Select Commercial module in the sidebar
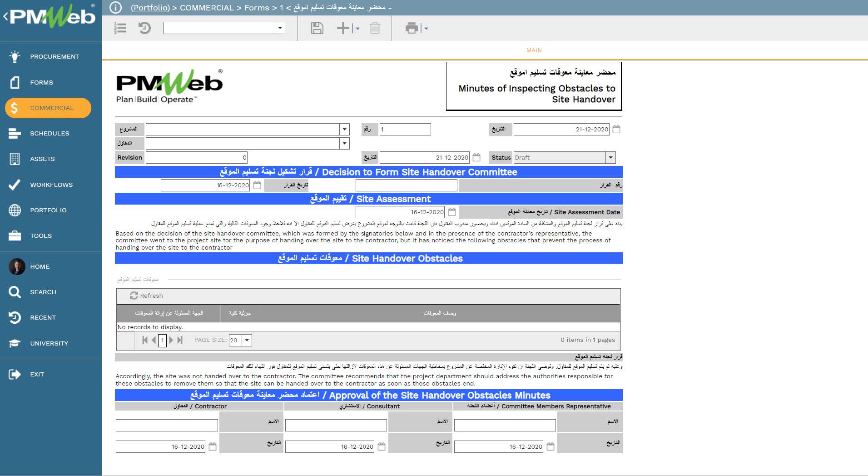This screenshot has width=868, height=476. tap(48, 108)
